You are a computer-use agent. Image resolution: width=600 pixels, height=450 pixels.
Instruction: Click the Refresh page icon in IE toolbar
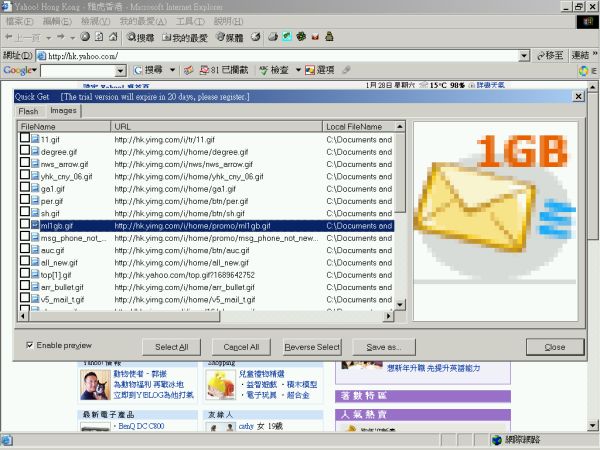coord(99,37)
